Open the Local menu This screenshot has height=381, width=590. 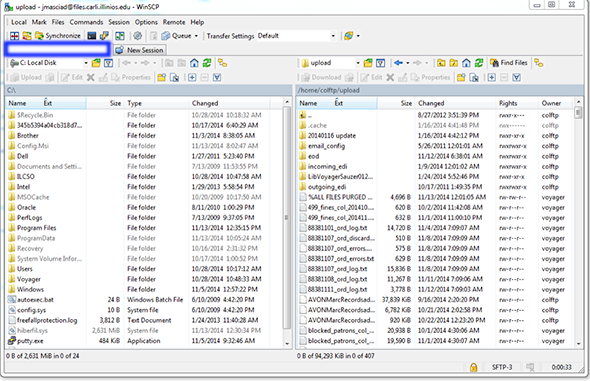click(x=18, y=22)
